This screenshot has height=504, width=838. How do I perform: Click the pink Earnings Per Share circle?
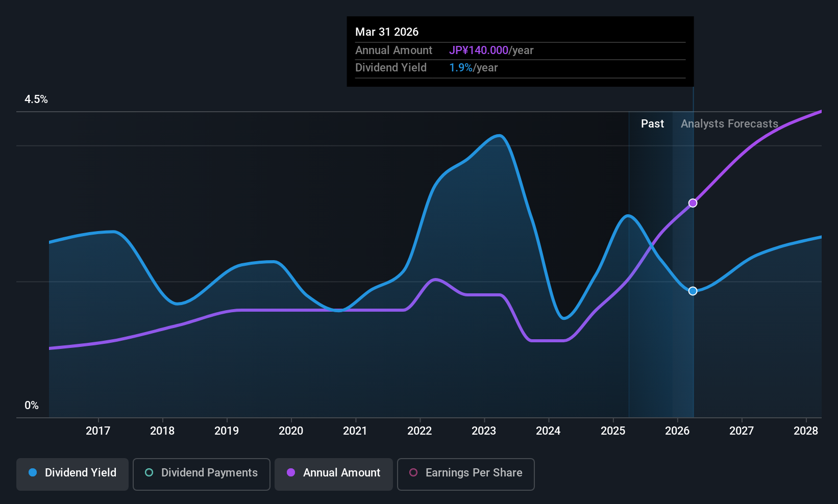tap(413, 473)
